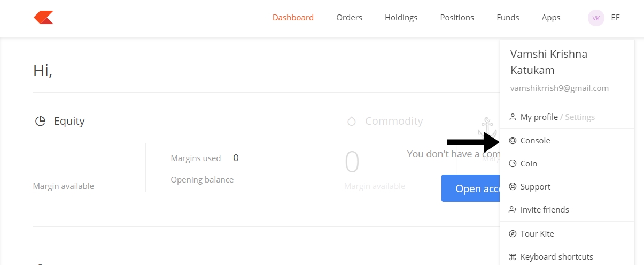Click the Console icon in menu
This screenshot has height=265, width=644.
coord(513,141)
